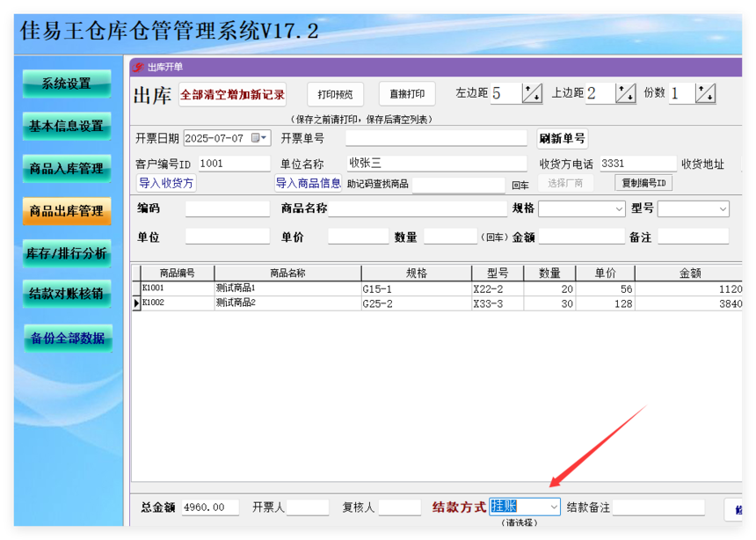Expand the 规格 dropdown
The image size is (756, 540).
coord(619,209)
